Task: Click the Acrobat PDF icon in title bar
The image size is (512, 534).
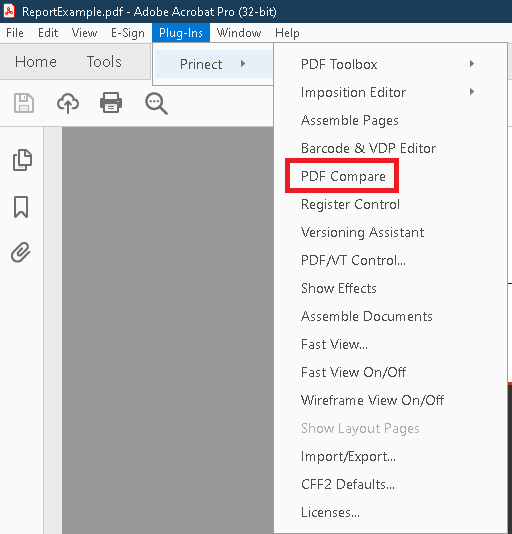Action: (x=9, y=11)
